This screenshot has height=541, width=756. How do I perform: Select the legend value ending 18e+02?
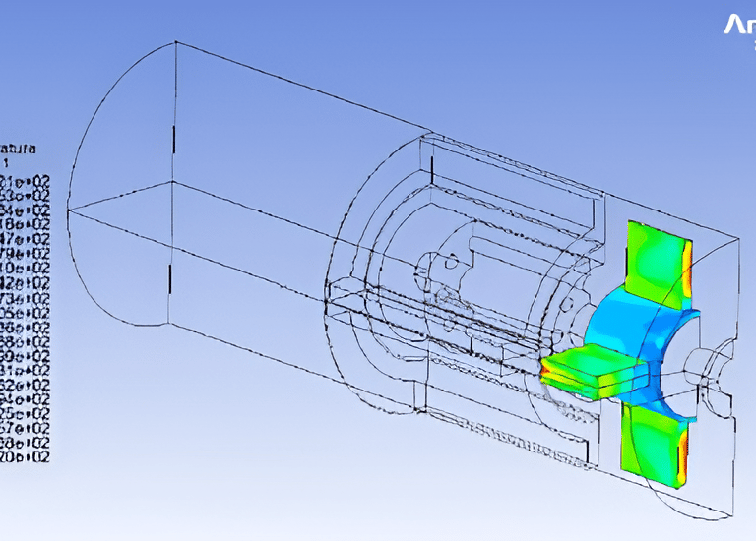[25, 225]
